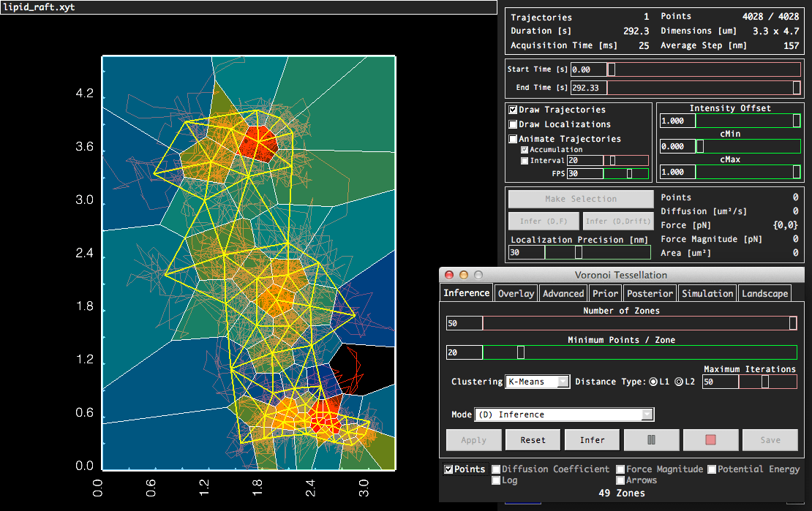Open the Clustering K-Means dropdown

(x=538, y=382)
